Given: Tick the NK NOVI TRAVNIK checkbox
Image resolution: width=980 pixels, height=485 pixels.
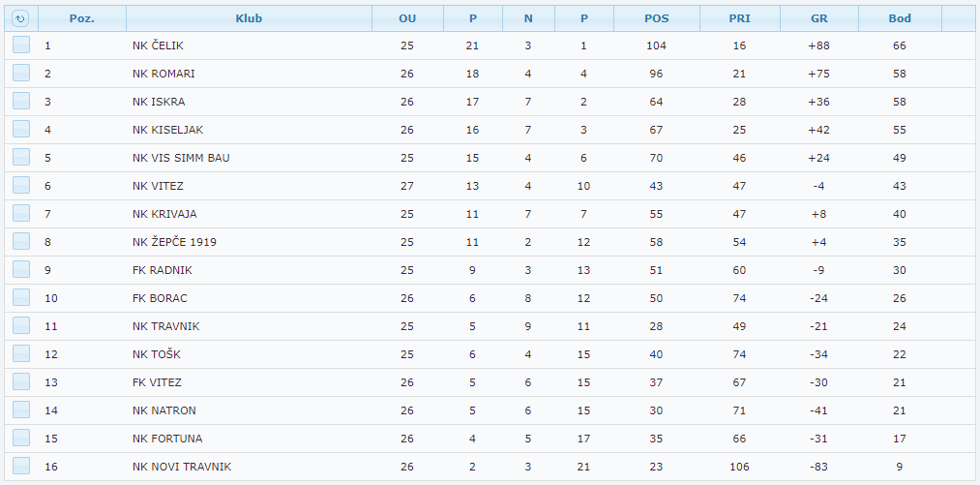Looking at the screenshot, I should [x=21, y=467].
